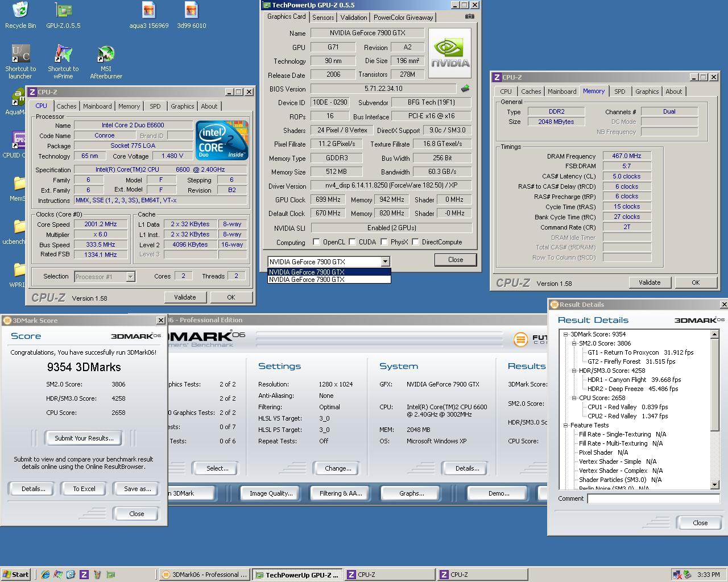
Task: Switch to Caches tab in left CPU-Z
Action: pyautogui.click(x=67, y=106)
